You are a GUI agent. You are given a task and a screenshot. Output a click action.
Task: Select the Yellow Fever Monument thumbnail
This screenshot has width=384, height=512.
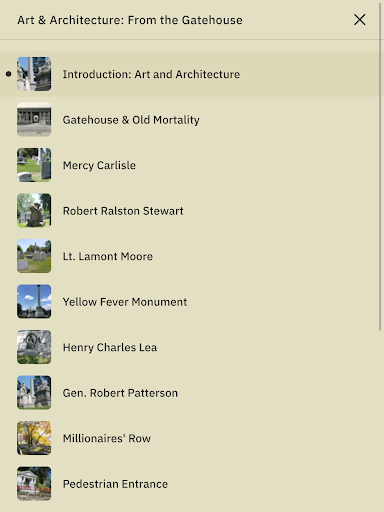34,302
